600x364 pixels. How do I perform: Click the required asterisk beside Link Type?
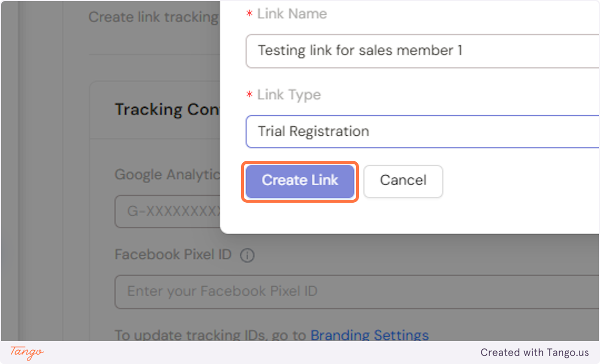[249, 95]
